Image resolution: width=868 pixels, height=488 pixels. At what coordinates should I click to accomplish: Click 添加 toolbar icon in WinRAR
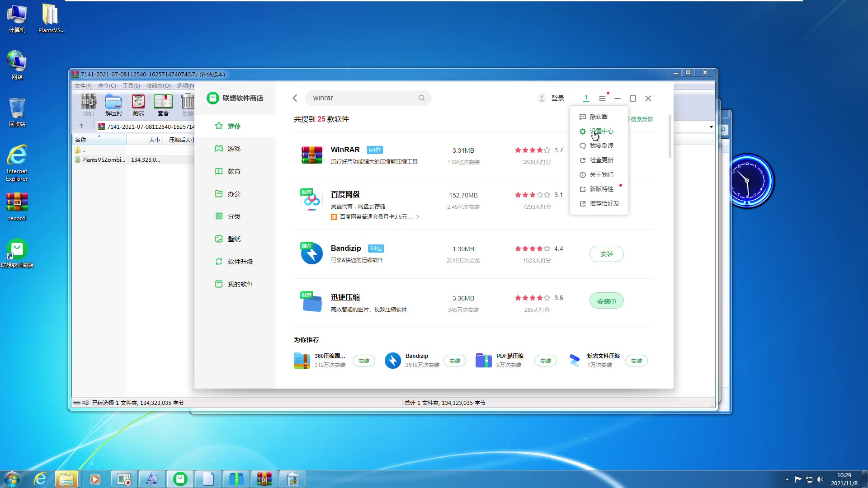click(x=89, y=105)
